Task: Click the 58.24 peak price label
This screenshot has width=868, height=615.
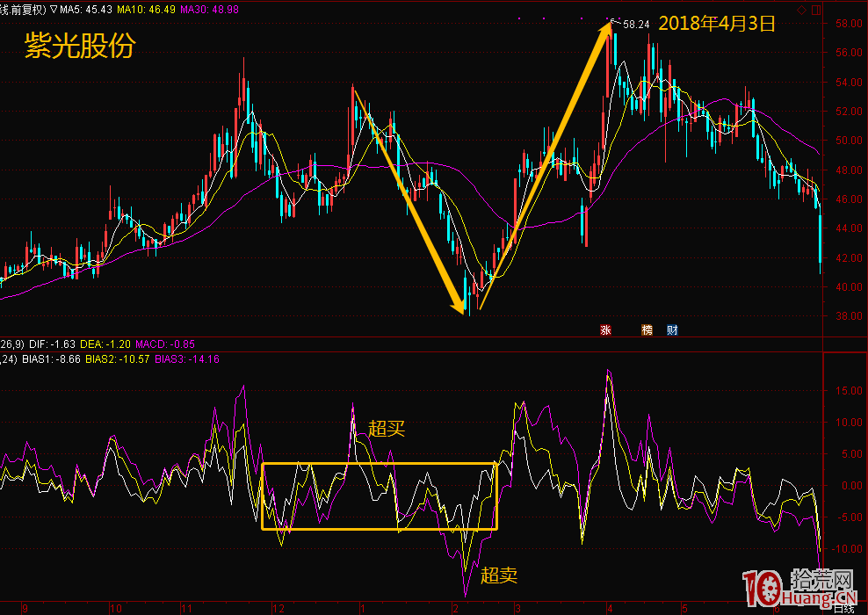Action: pyautogui.click(x=636, y=25)
